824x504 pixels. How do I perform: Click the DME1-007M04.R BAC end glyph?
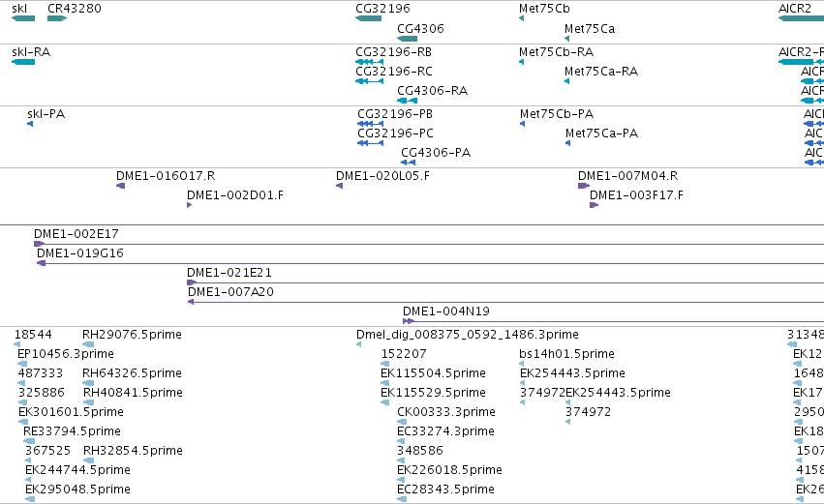[584, 186]
